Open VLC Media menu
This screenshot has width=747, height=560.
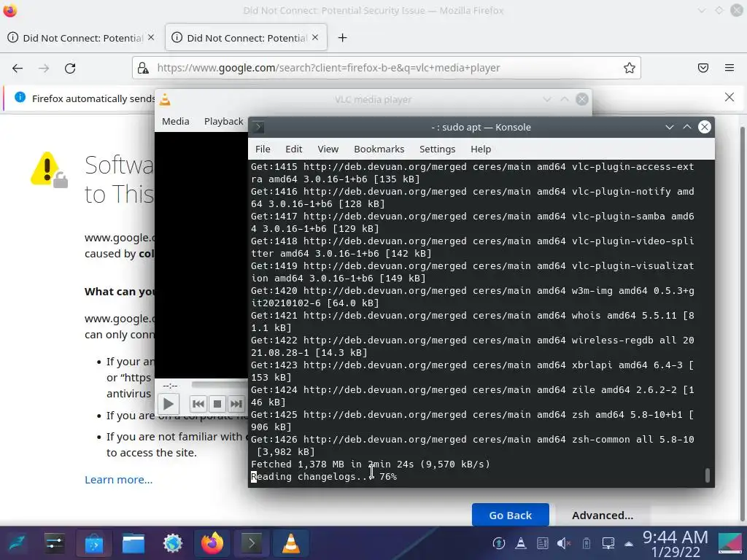tap(175, 122)
